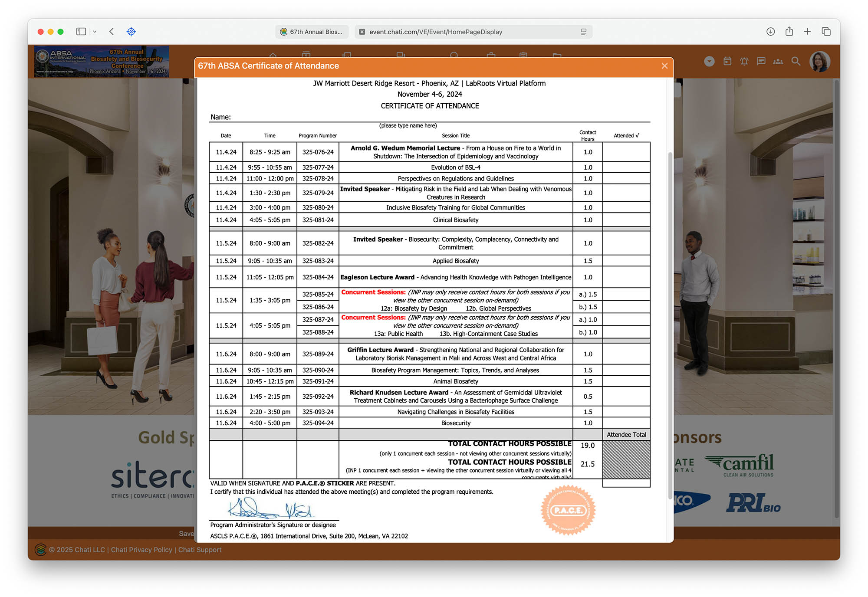
Task: Open notifications bell icon
Action: tap(744, 62)
